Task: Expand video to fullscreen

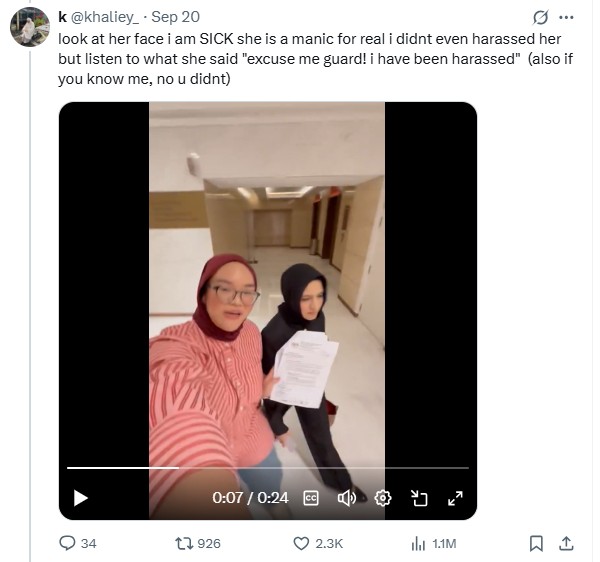Action: pos(455,498)
